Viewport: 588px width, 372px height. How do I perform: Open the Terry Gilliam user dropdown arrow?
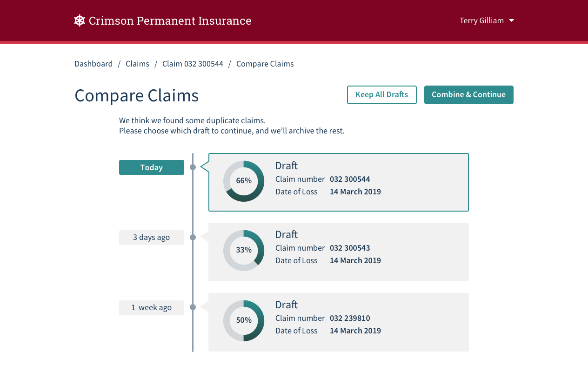512,20
